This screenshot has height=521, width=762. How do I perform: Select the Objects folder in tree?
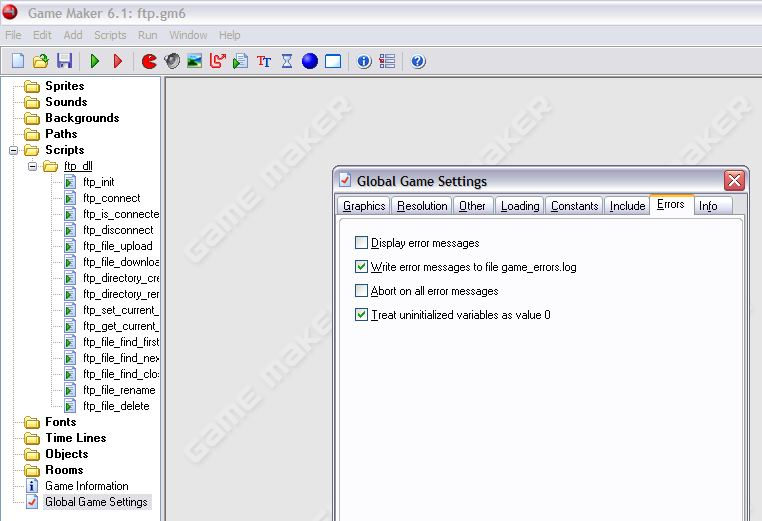point(67,454)
